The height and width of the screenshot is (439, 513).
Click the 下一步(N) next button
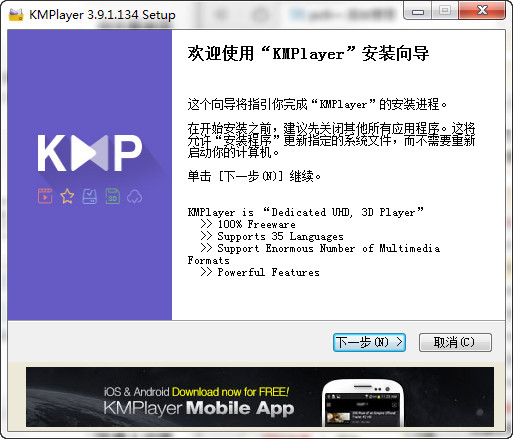(369, 342)
